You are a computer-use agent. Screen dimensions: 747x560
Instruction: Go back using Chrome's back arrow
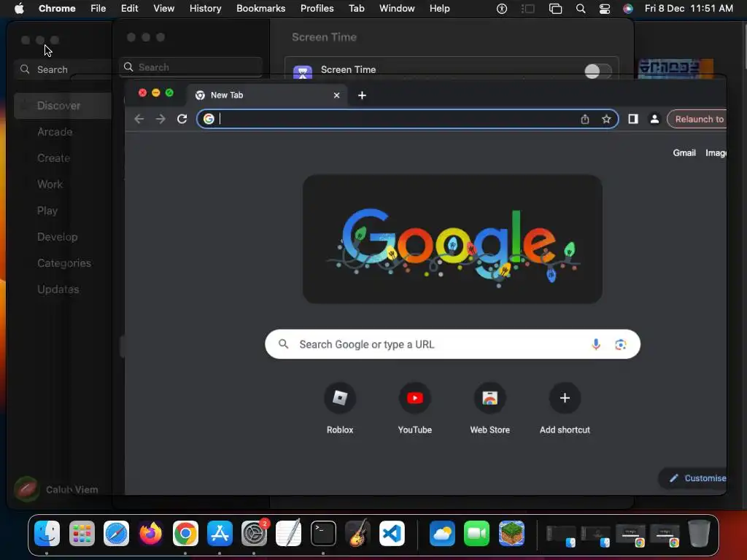click(x=139, y=119)
